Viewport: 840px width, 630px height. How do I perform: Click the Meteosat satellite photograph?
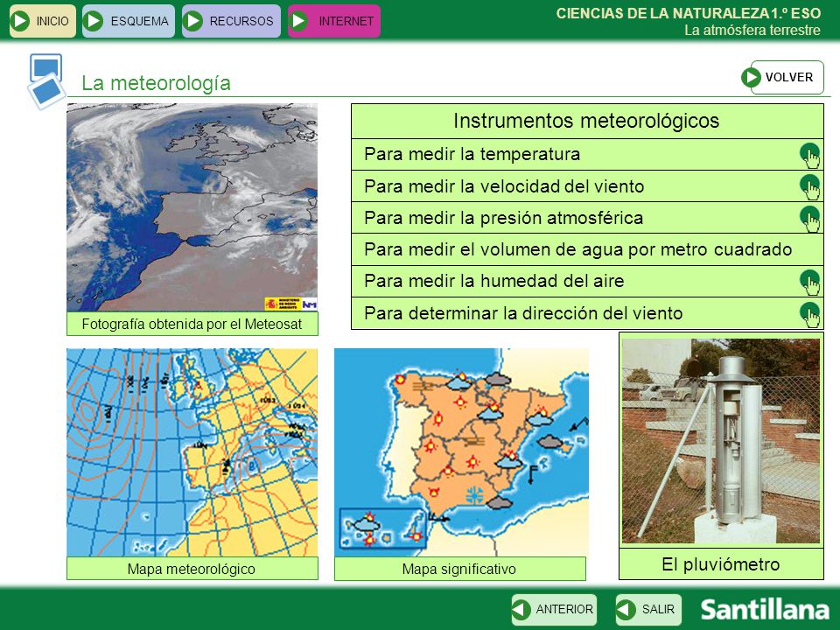pyautogui.click(x=192, y=207)
